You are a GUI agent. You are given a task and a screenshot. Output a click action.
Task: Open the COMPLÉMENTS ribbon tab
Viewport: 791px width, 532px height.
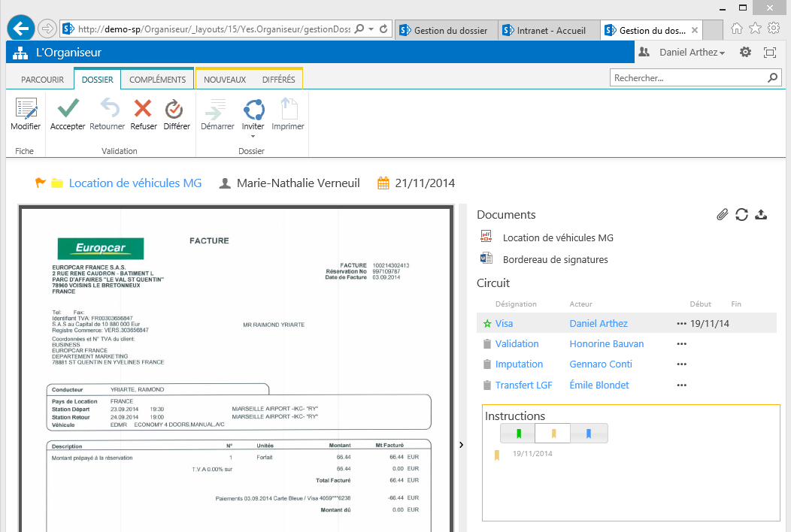click(157, 80)
